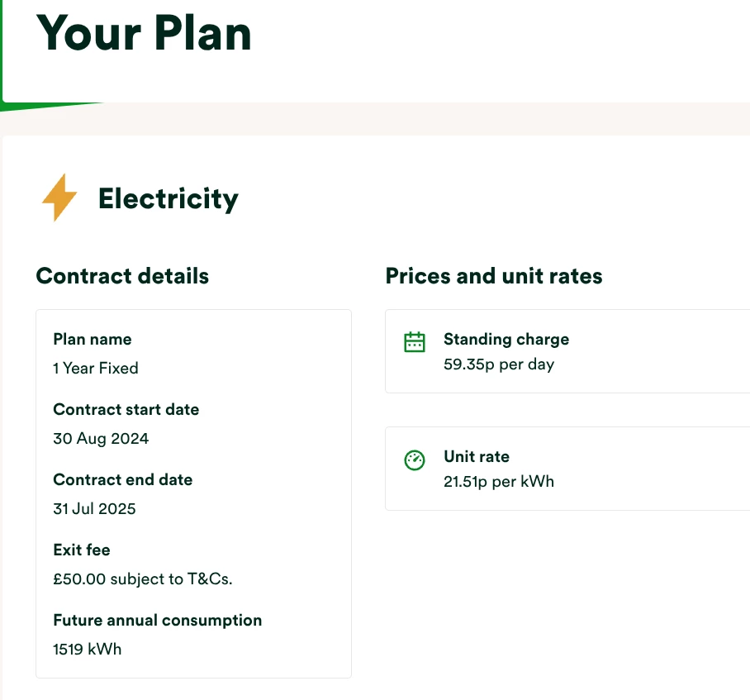Click the "Standing charge" title

click(x=506, y=339)
